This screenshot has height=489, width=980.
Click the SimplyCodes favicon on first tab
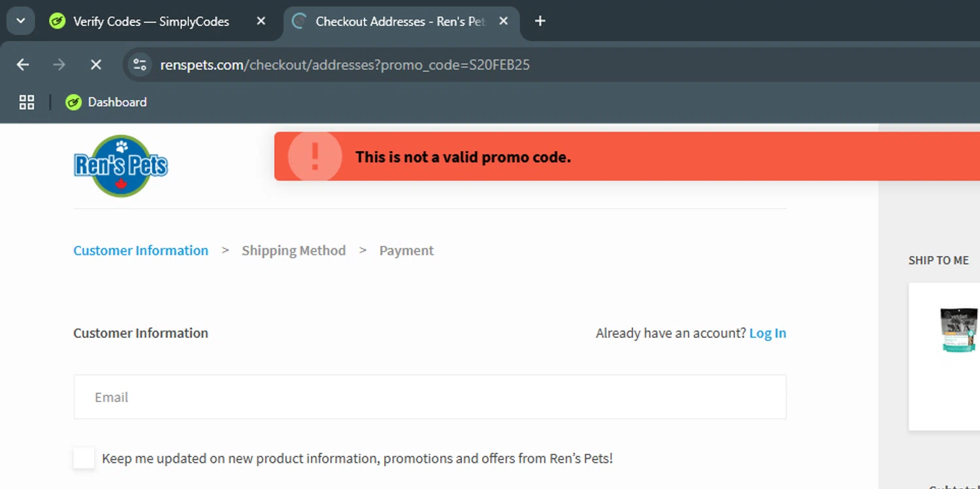(57, 22)
